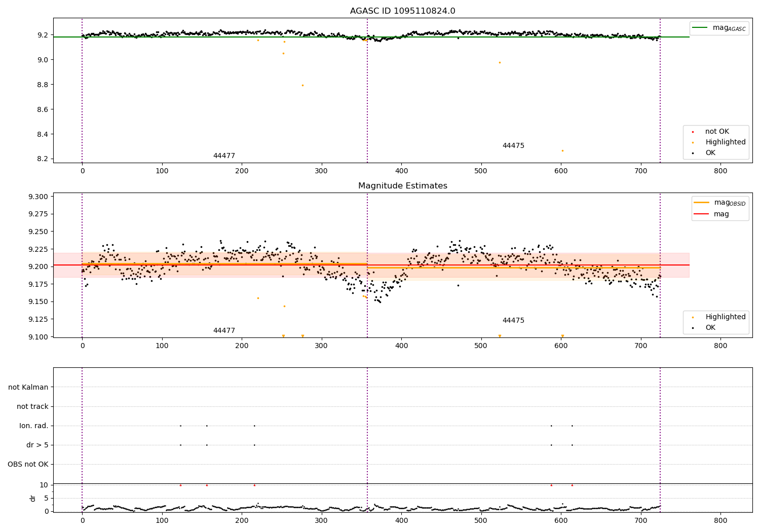
Task: Click highlighted orange point near 8.8 magnitude in top plot
Action: 302,85
